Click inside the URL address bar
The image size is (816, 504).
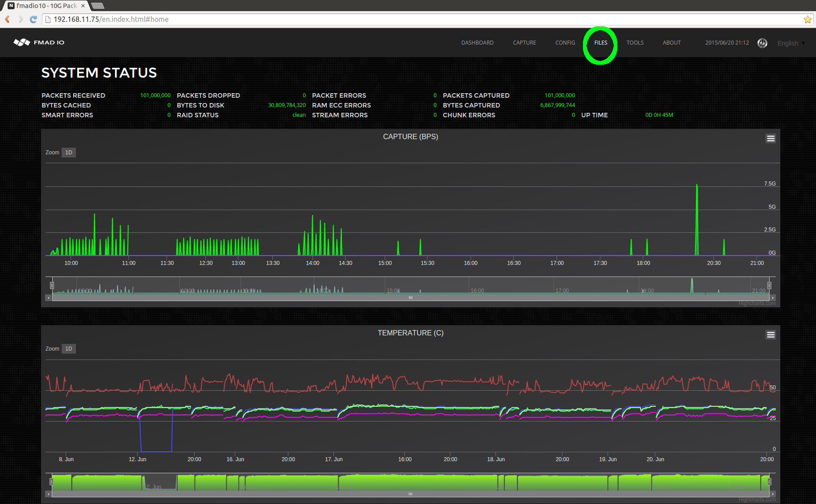click(x=179, y=19)
